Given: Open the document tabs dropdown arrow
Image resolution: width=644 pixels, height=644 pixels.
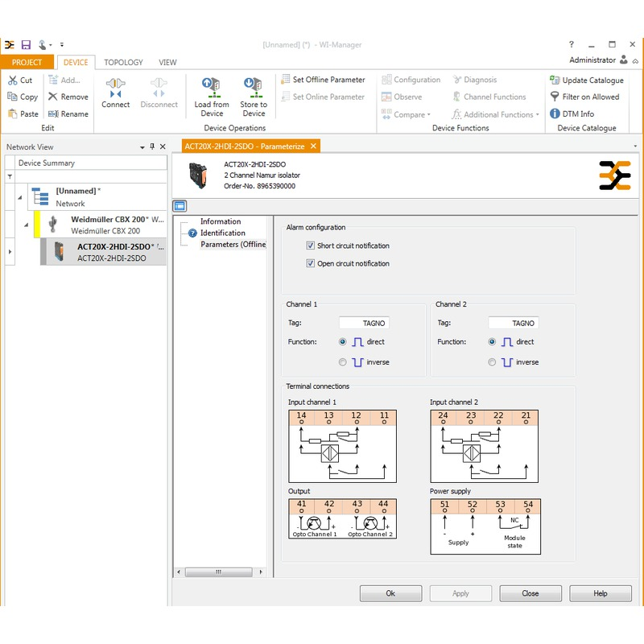Looking at the screenshot, I should (635, 147).
